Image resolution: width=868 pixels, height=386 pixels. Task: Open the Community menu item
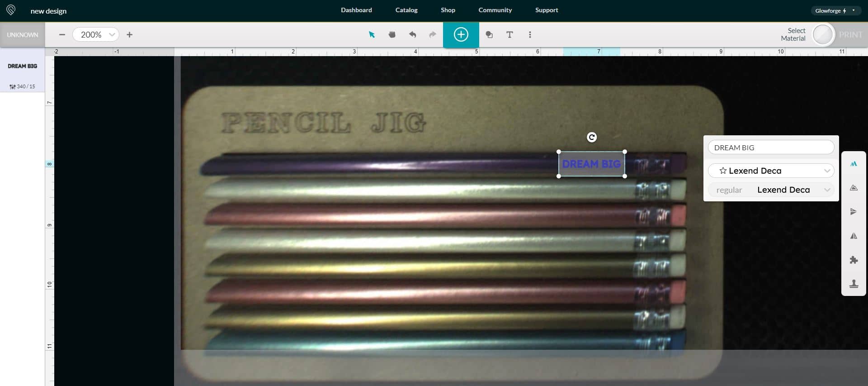[495, 10]
